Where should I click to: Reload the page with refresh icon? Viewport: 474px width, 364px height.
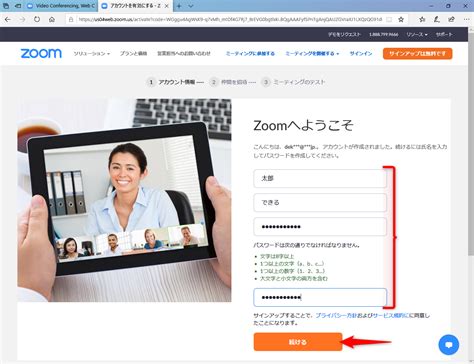(37, 19)
